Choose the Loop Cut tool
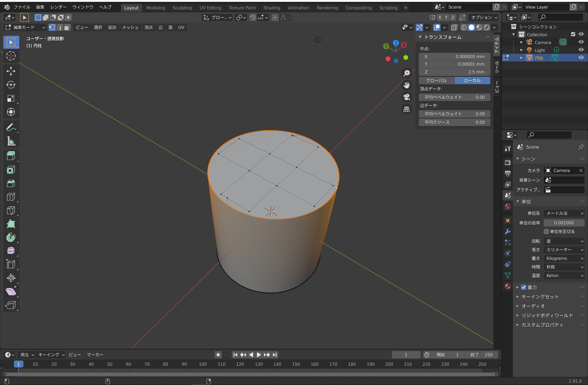 tap(11, 197)
